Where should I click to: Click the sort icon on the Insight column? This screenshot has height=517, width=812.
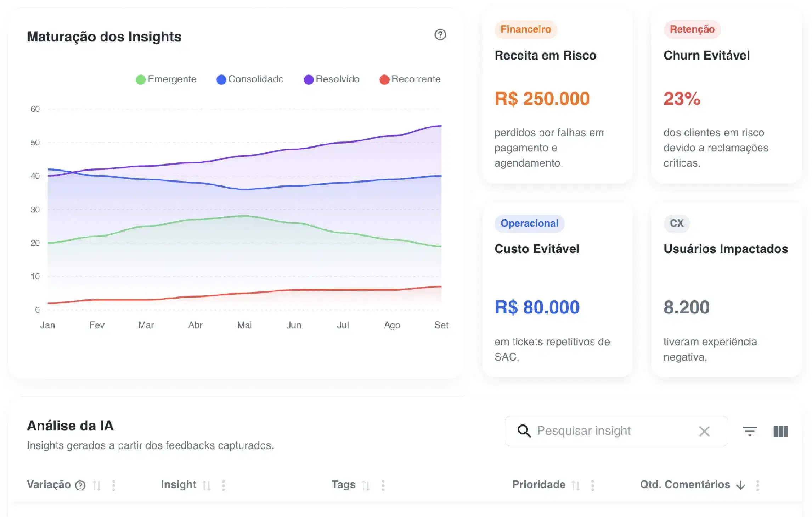coord(207,484)
